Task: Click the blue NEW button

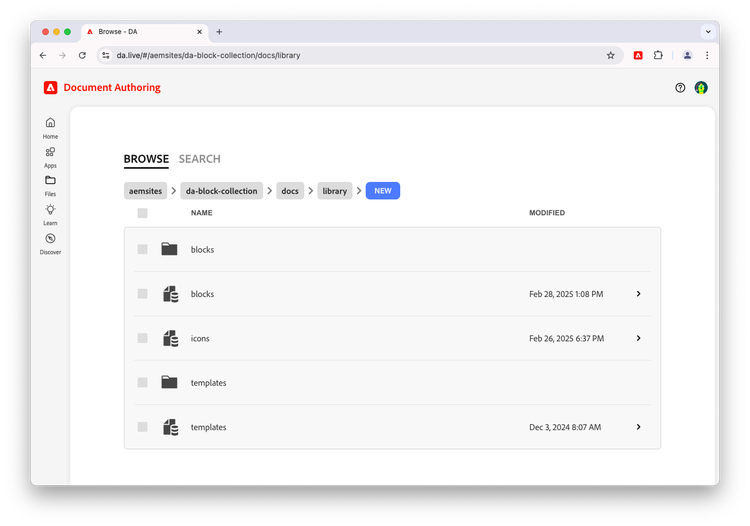Action: 383,191
